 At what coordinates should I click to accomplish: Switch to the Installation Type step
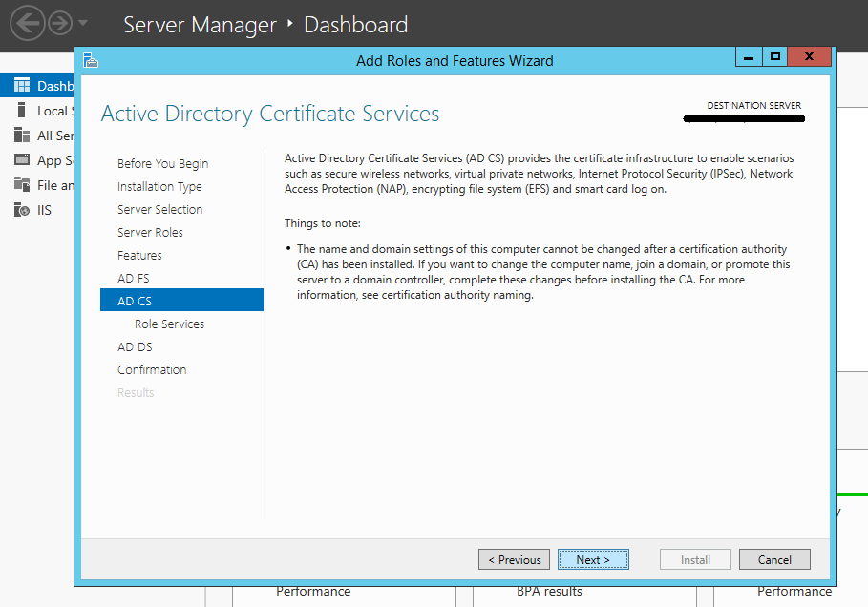[x=159, y=186]
